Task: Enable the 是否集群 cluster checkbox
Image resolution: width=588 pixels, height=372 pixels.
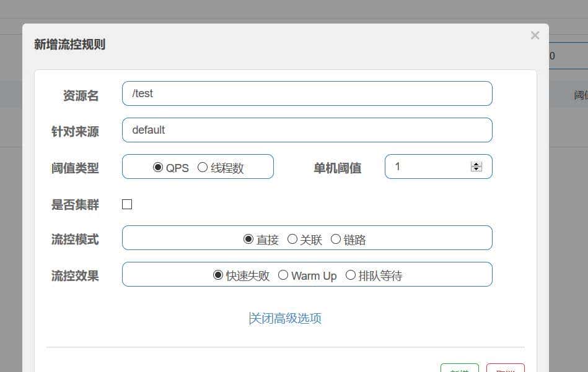Action: pos(126,204)
